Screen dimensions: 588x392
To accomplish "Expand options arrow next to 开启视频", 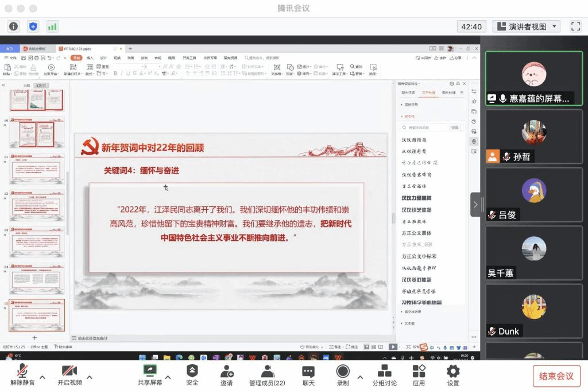I will (90, 378).
